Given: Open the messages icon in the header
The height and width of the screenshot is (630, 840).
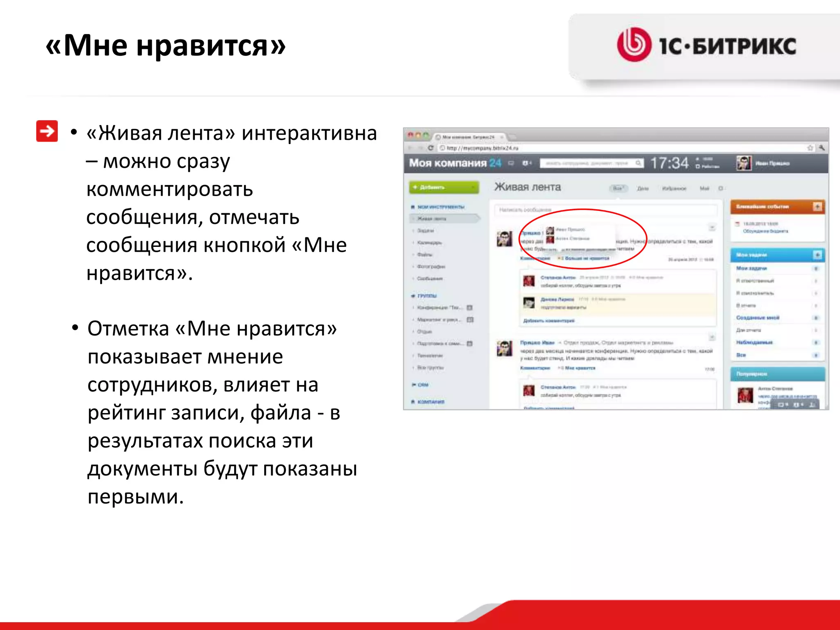Looking at the screenshot, I should click(x=511, y=163).
